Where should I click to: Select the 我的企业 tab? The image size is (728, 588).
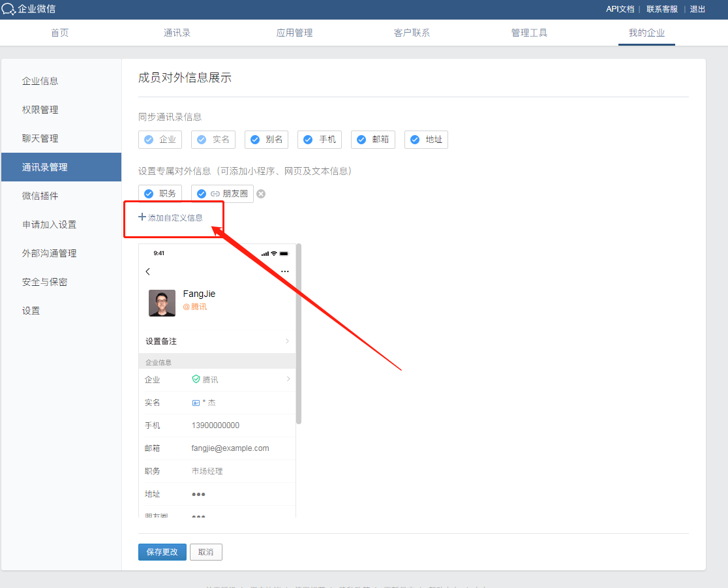point(646,33)
